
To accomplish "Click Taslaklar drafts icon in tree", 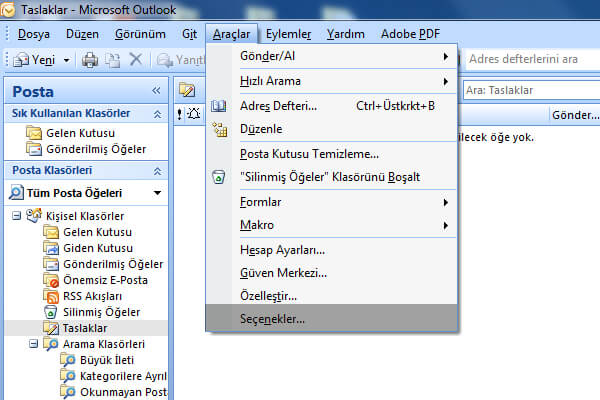I will click(51, 328).
